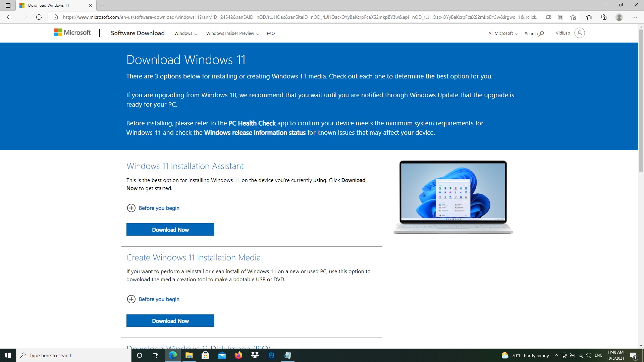Click Download Now for Installation Assistant
Image resolution: width=644 pixels, height=362 pixels.
170,230
